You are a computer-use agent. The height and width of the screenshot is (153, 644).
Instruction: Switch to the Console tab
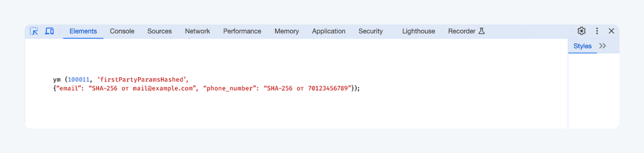pos(122,31)
